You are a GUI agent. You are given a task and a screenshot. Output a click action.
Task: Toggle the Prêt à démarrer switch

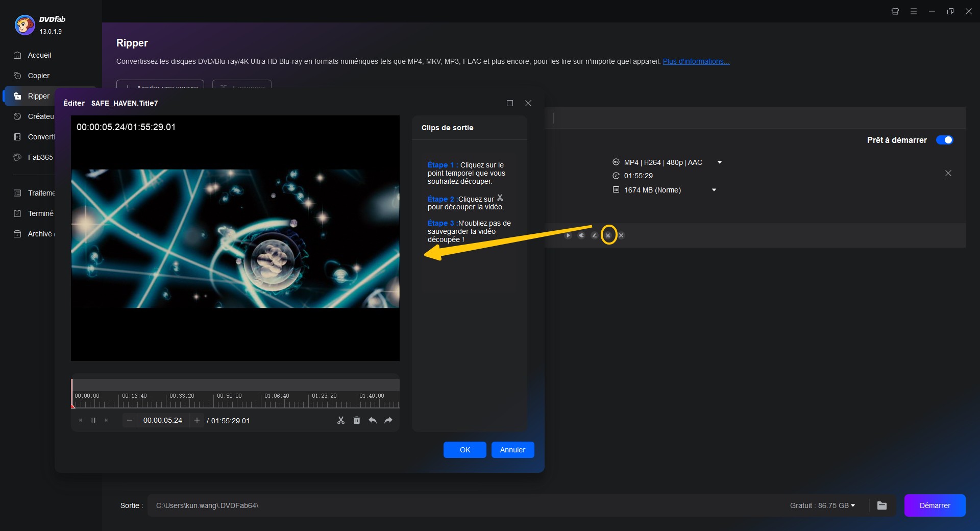(x=944, y=140)
